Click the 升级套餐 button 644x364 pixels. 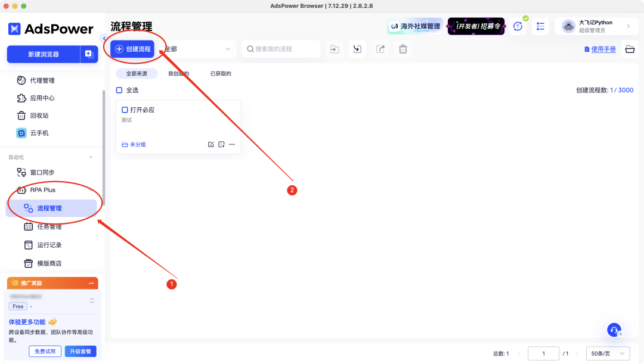pos(80,351)
